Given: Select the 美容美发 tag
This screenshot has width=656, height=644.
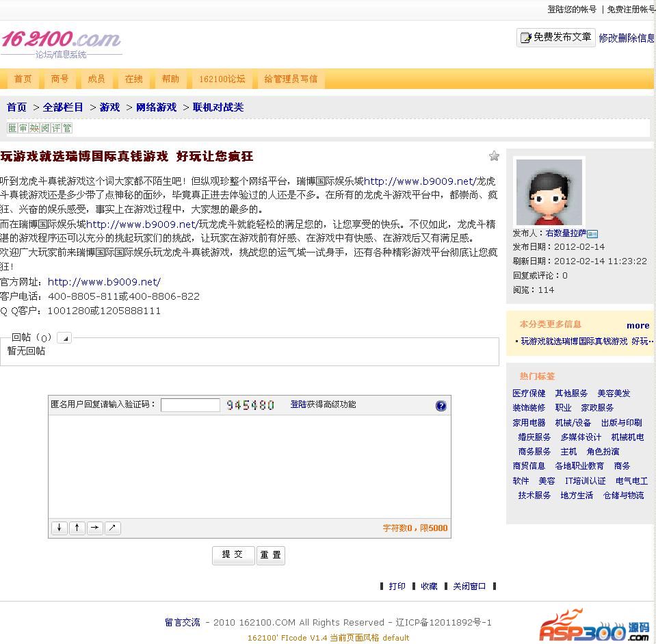Looking at the screenshot, I should pos(614,394).
